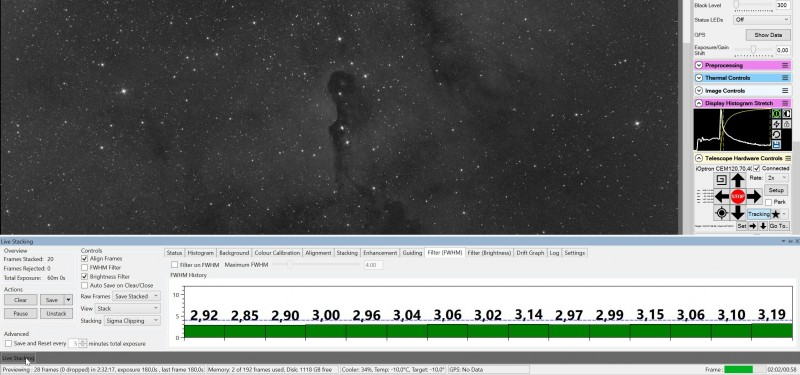Move telescope down with the large down arrow
The image size is (800, 375).
coord(738,212)
